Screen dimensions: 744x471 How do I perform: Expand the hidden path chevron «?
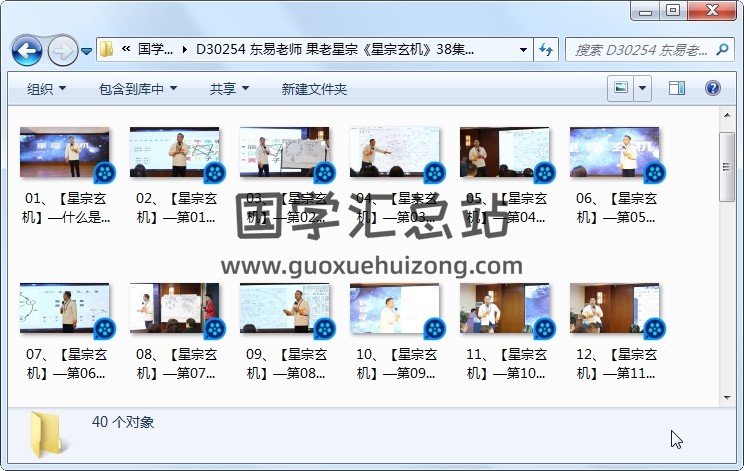126,49
